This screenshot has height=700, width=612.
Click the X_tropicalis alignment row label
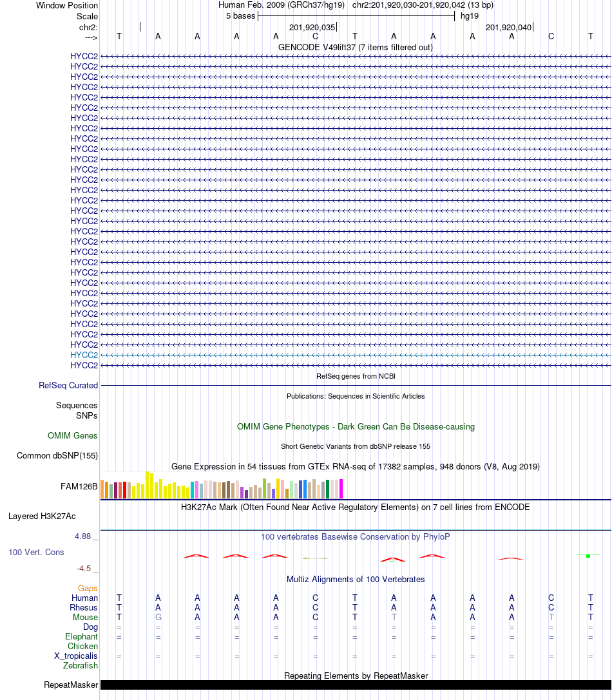pos(76,656)
